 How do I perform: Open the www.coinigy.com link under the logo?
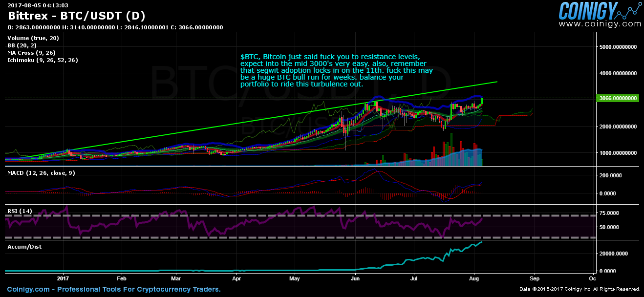[x=600, y=23]
